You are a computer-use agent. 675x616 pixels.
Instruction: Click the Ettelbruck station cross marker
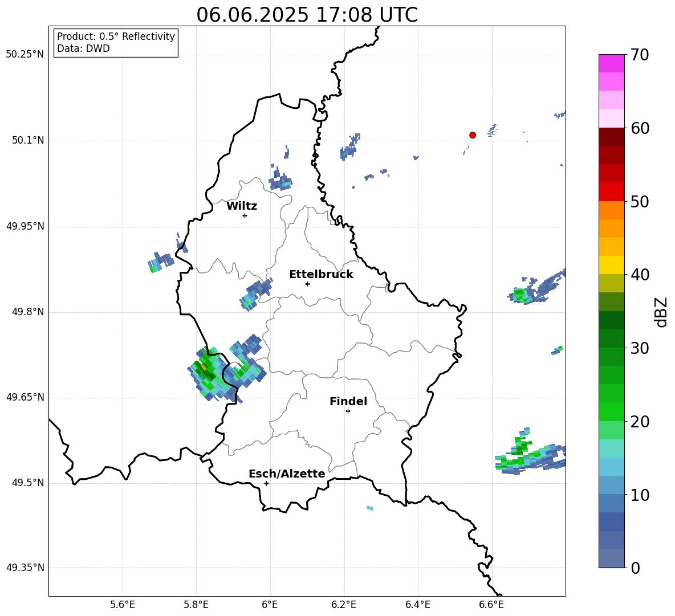[307, 284]
